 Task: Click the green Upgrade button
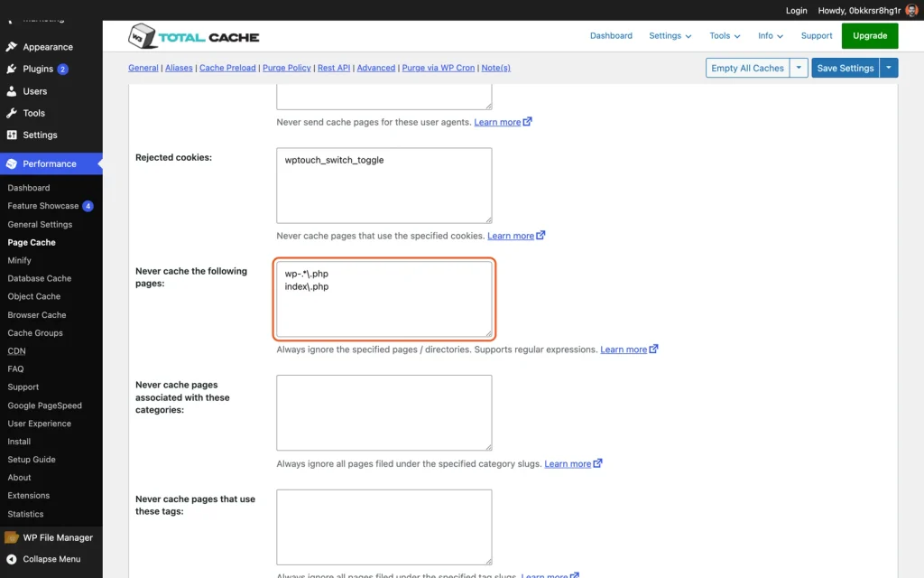(x=870, y=36)
